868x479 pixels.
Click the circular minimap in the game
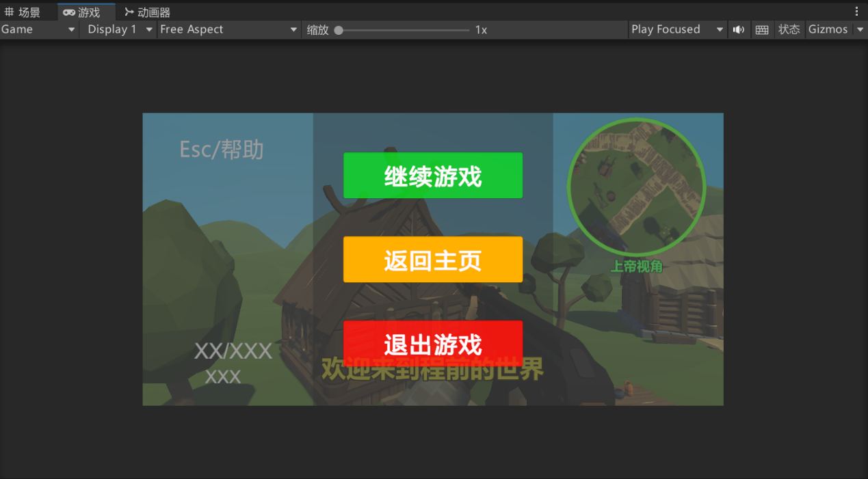click(636, 187)
